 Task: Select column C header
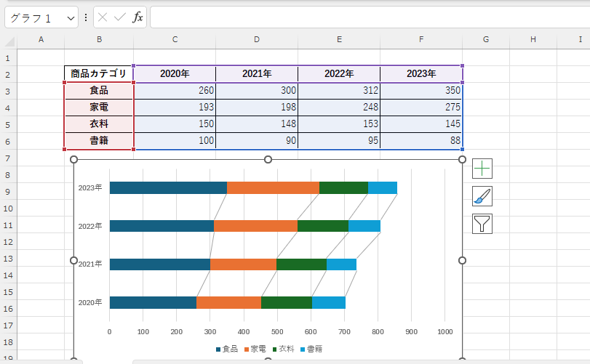pos(175,39)
